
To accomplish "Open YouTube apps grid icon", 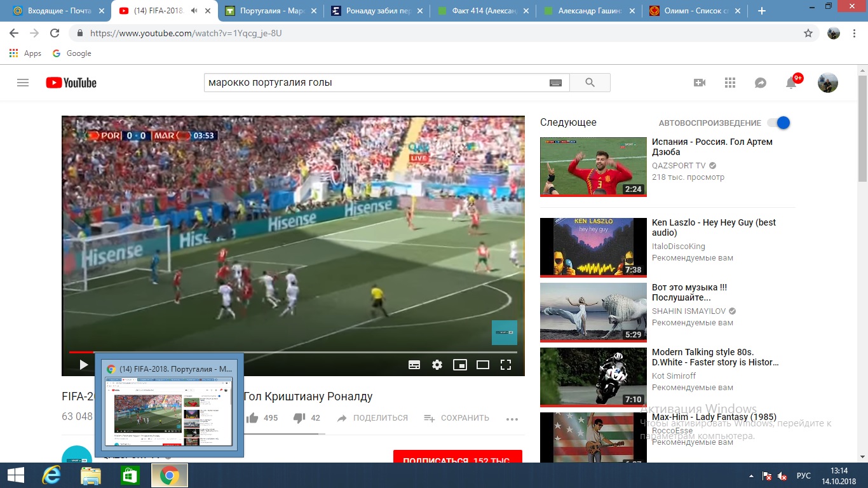I will click(730, 83).
